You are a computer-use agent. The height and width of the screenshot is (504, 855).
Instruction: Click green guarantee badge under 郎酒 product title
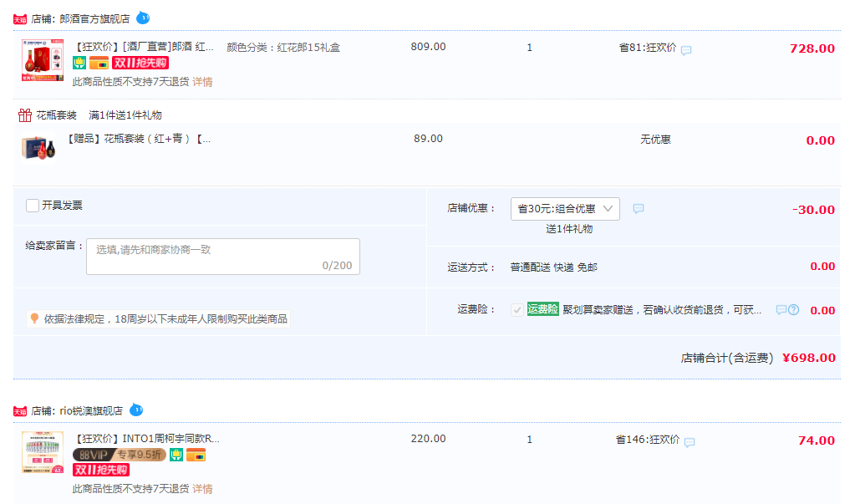[79, 63]
